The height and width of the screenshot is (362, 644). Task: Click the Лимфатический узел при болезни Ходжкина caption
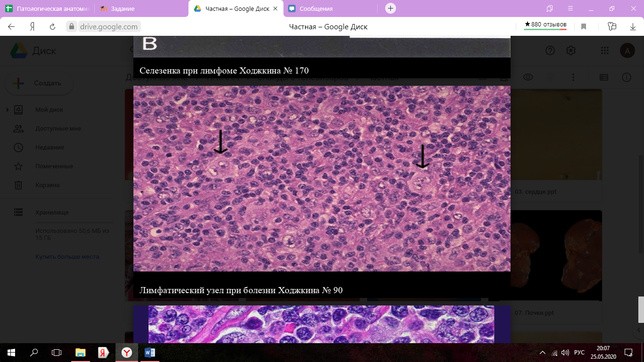pyautogui.click(x=241, y=290)
